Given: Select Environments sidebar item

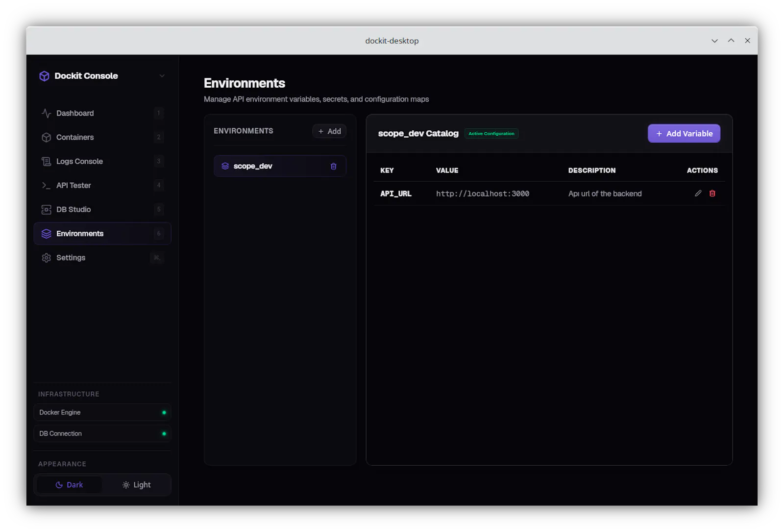Looking at the screenshot, I should (x=102, y=234).
